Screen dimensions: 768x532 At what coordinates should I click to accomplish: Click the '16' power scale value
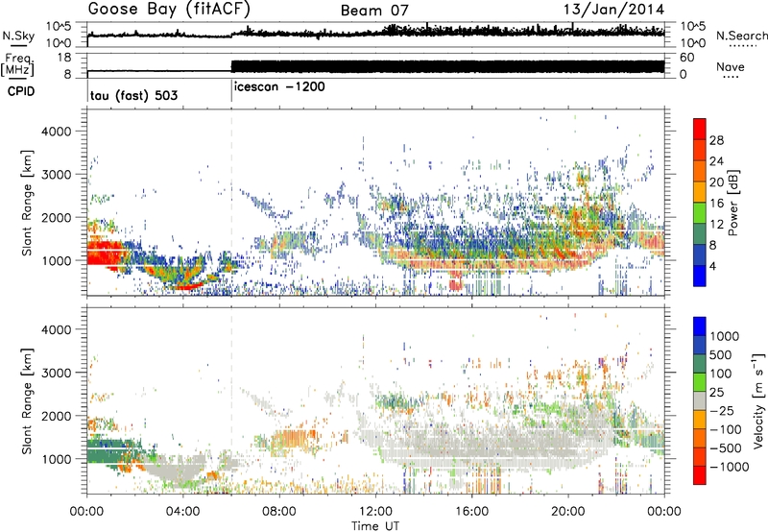[x=716, y=204]
